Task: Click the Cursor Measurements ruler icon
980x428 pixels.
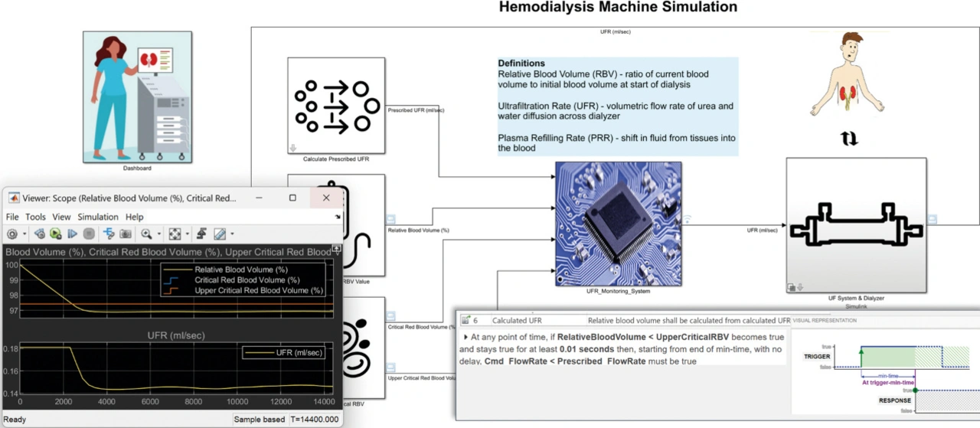Action: tap(220, 234)
